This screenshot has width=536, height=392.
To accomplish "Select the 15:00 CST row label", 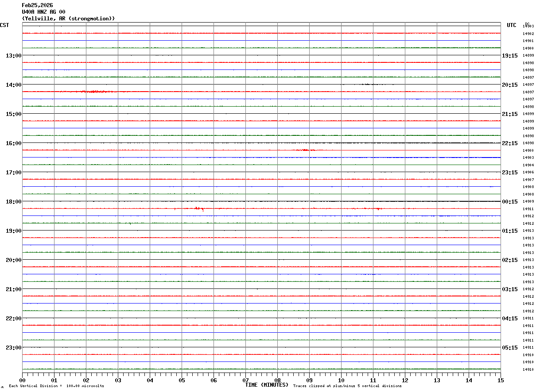I will point(14,114).
